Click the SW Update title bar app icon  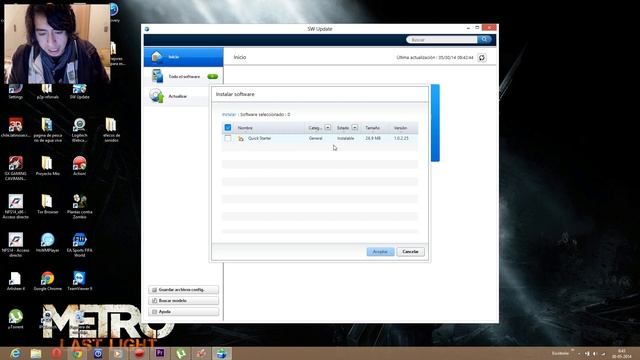click(147, 29)
